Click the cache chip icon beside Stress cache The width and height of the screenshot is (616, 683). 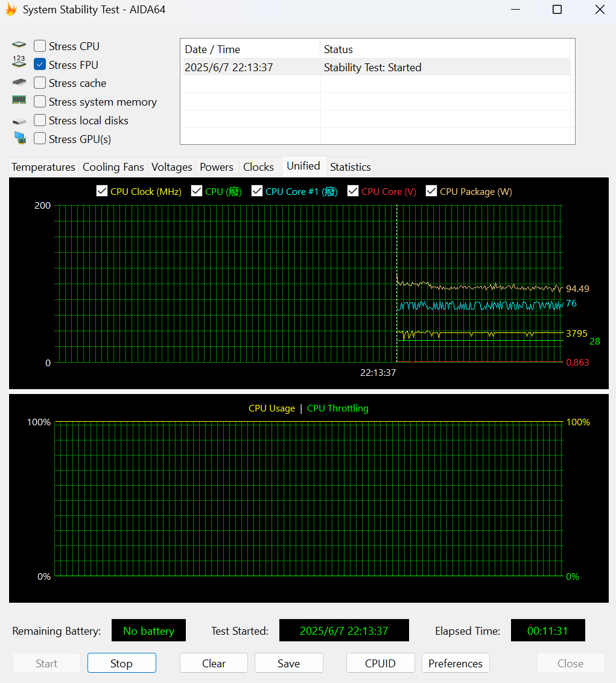click(19, 82)
